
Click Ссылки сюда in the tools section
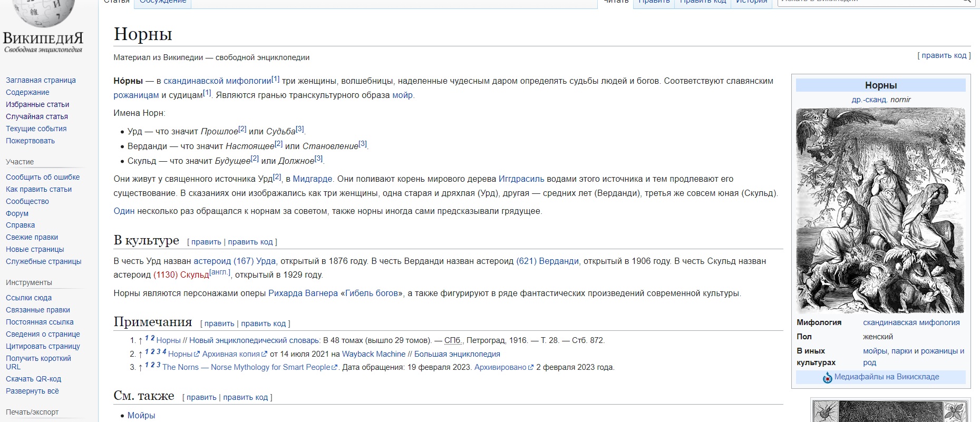pyautogui.click(x=28, y=298)
